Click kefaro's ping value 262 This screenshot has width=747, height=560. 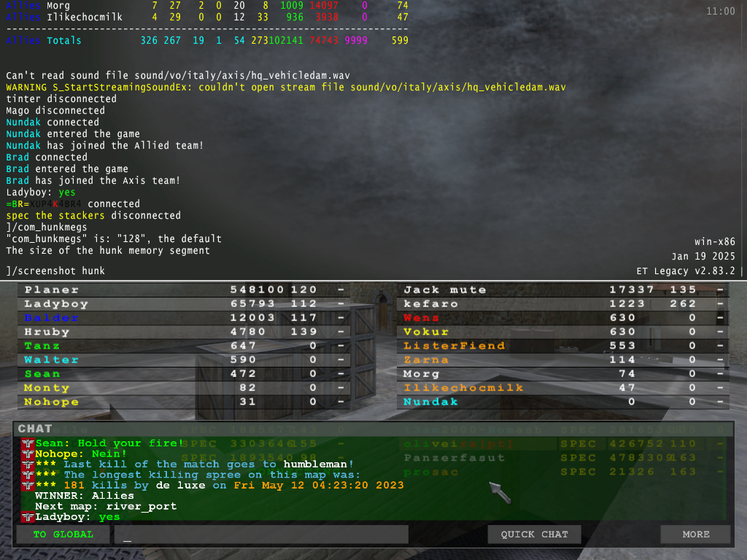(683, 304)
